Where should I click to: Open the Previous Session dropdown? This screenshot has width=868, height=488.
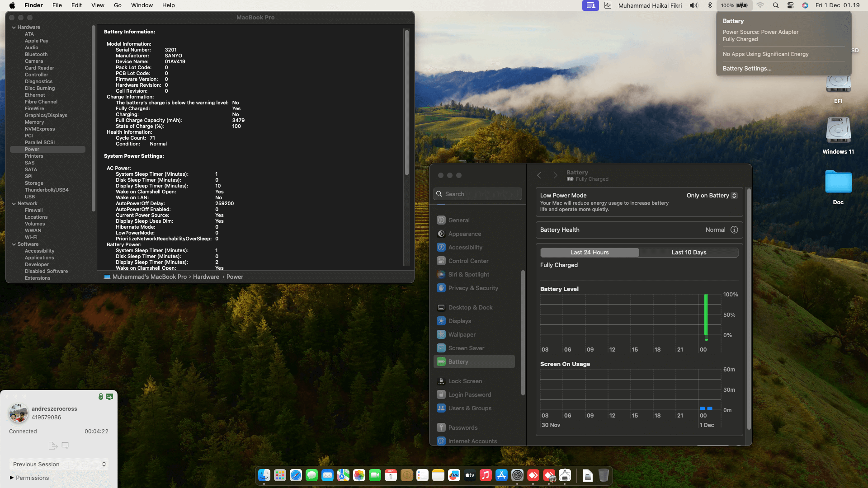[x=59, y=464]
